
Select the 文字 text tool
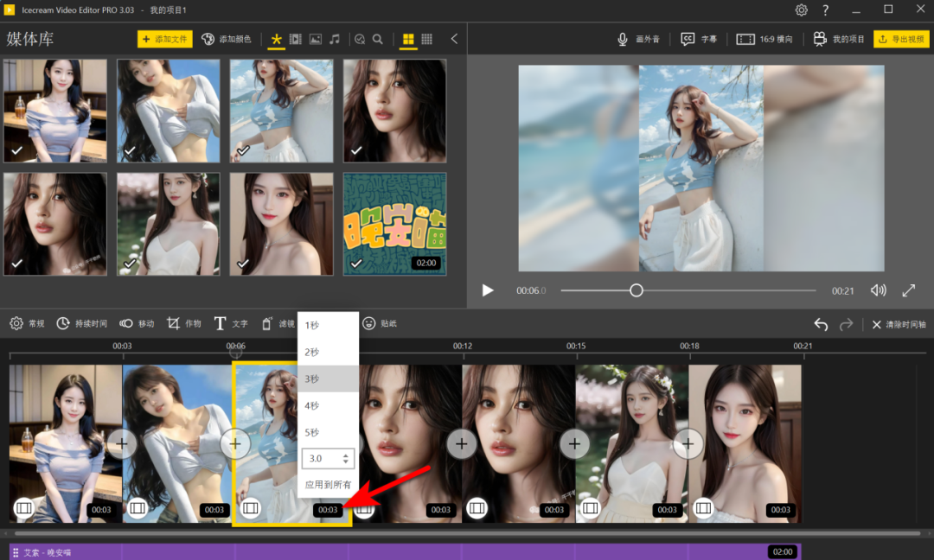[231, 323]
